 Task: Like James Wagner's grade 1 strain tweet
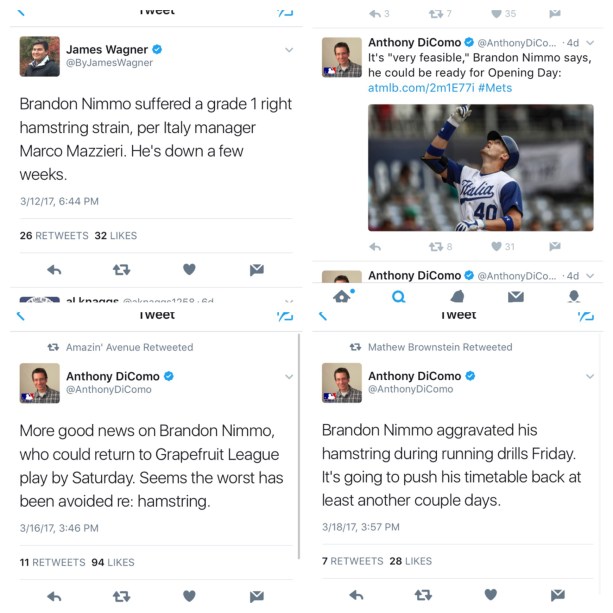pyautogui.click(x=189, y=269)
